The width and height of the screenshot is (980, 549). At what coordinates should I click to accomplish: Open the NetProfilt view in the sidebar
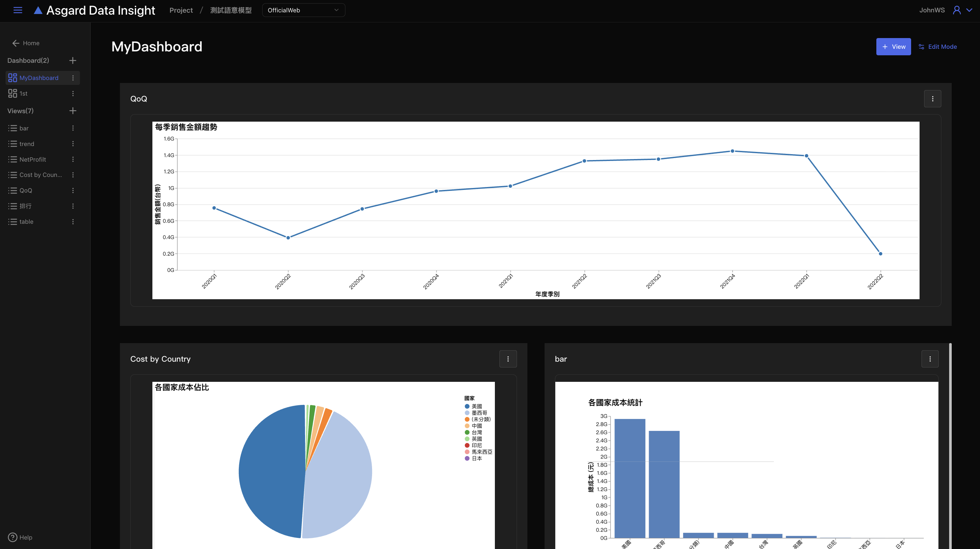tap(32, 159)
